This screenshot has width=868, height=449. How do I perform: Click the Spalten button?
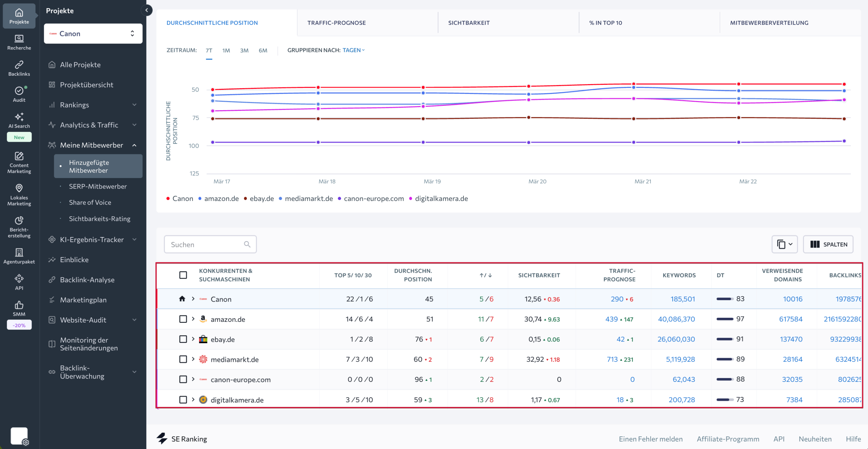coord(828,244)
